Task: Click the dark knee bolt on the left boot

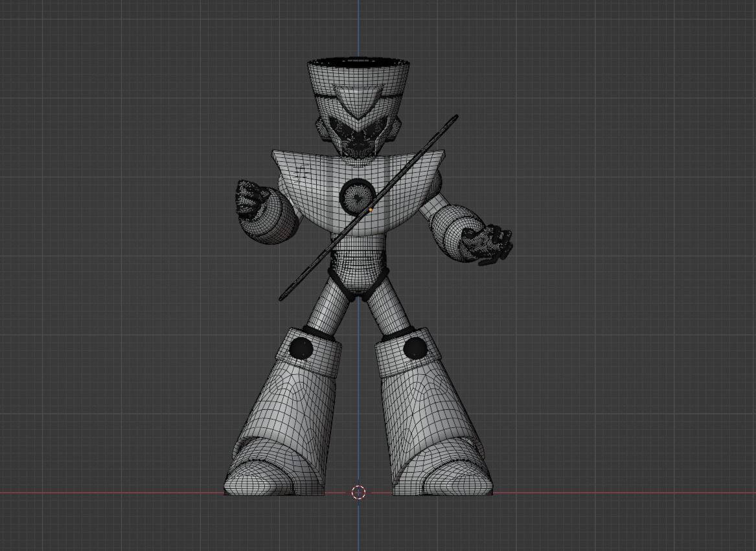Action: point(301,348)
